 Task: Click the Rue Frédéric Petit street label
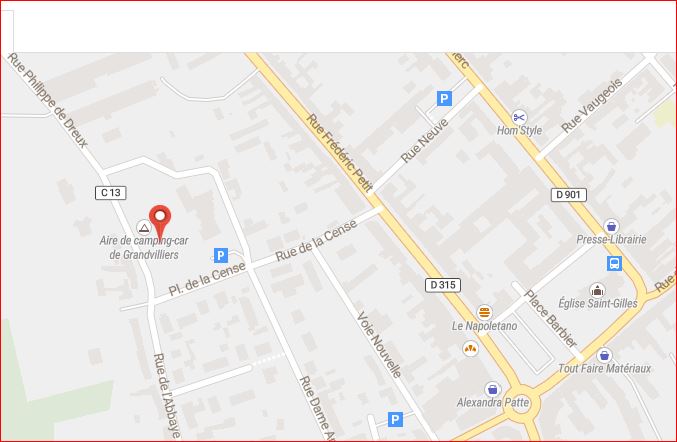coord(340,154)
